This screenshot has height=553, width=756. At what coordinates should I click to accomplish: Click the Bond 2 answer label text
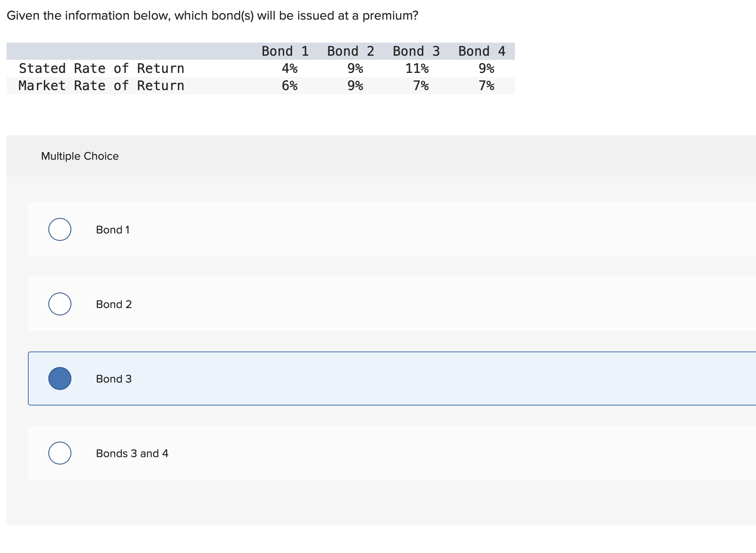pos(114,304)
